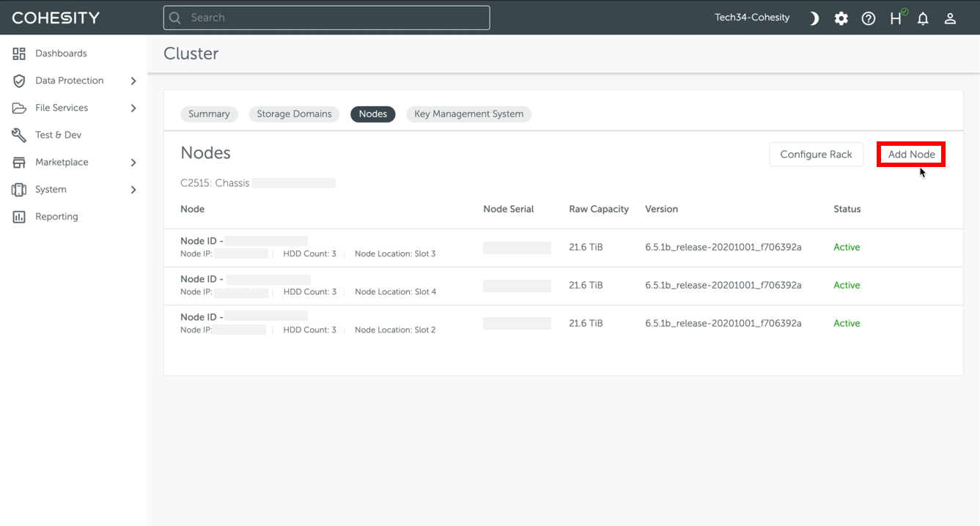Click the Dashboards grid icon
This screenshot has height=526, width=980.
(x=19, y=53)
